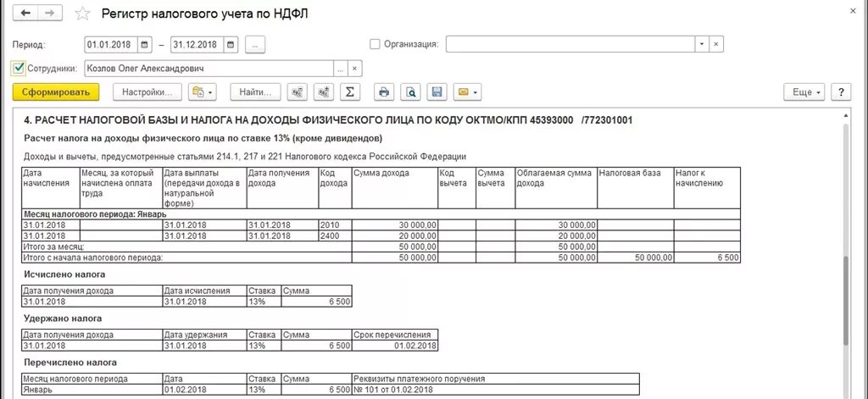Save report to file with diskette icon
This screenshot has height=399, width=868.
[437, 92]
